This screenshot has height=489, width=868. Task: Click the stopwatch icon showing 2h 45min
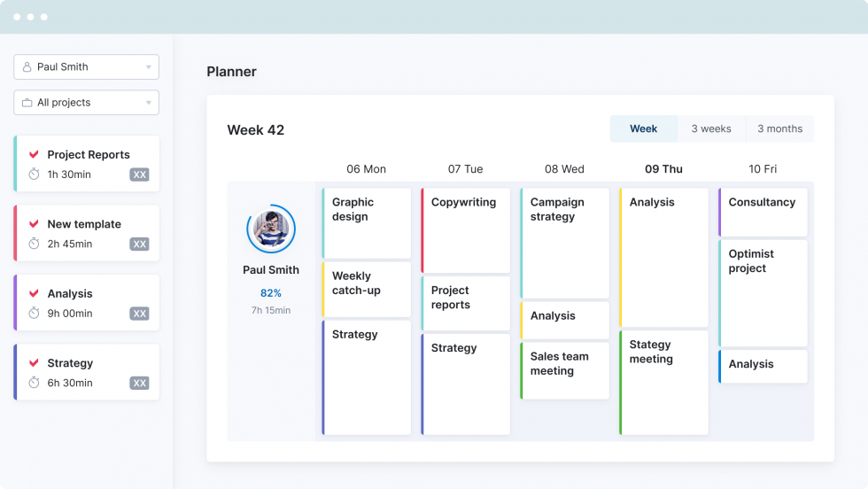(35, 244)
